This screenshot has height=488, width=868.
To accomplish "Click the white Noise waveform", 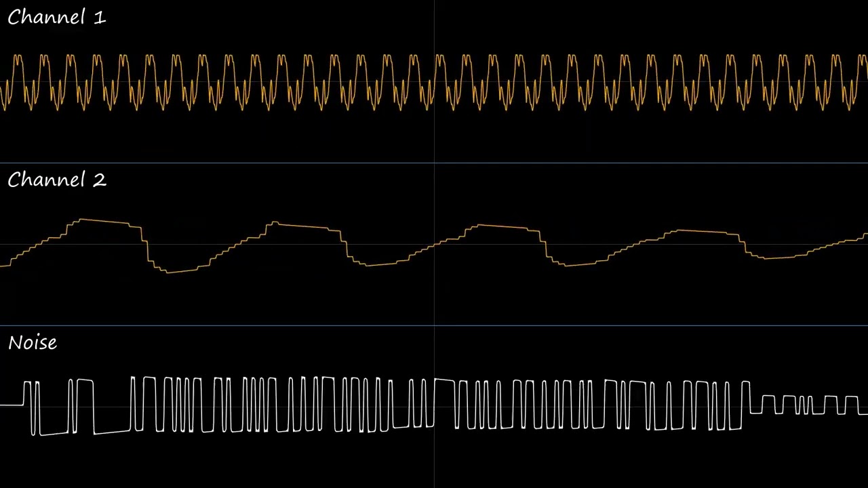I will tap(434, 405).
